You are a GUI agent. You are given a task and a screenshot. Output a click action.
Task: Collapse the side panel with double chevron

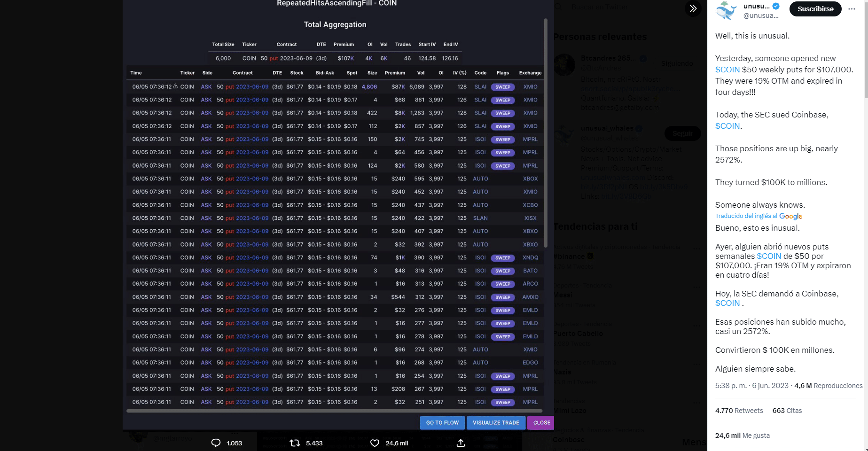click(x=693, y=8)
